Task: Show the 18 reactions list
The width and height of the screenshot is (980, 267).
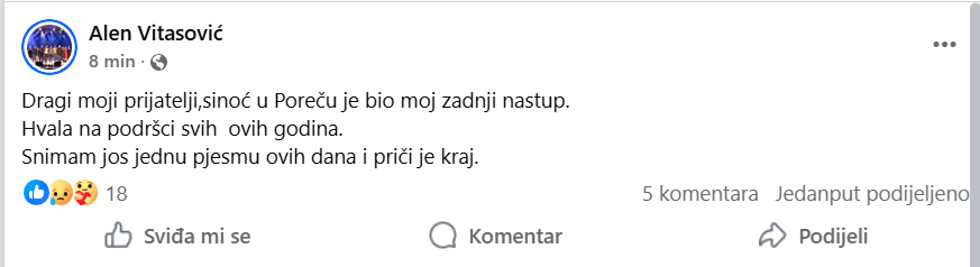Action: tap(117, 194)
